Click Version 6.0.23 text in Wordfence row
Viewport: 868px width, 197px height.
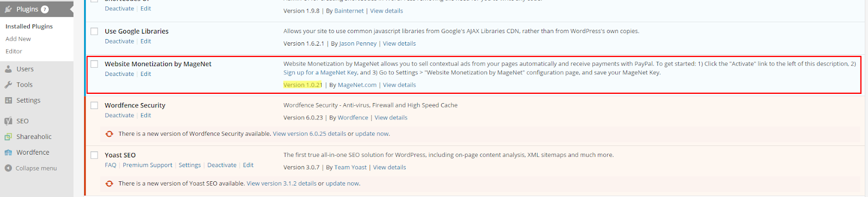(303, 117)
